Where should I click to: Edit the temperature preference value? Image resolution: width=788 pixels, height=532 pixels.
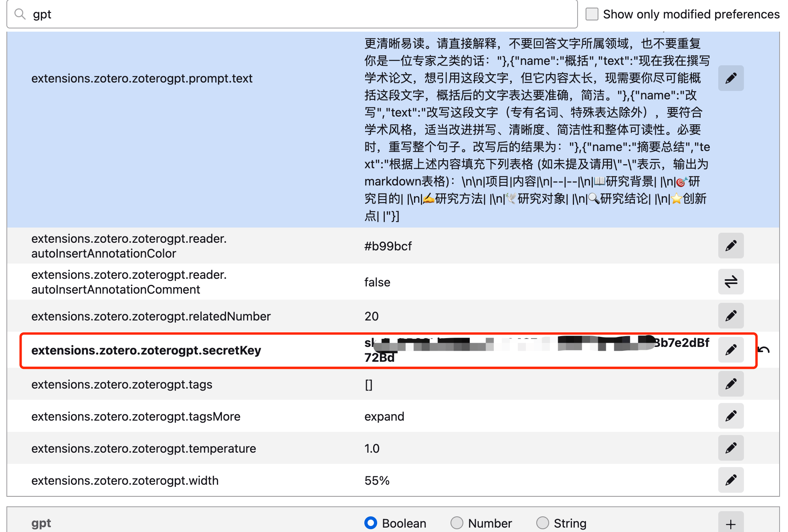click(731, 448)
